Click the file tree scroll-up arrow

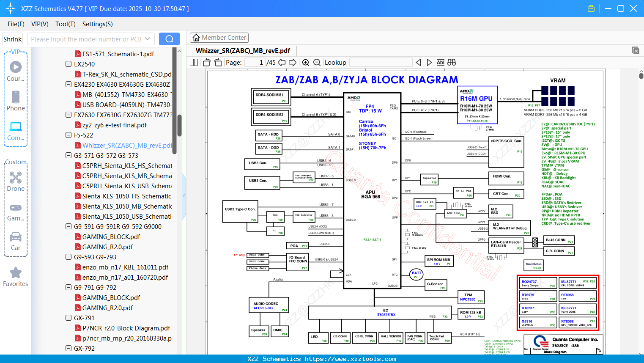pyautogui.click(x=179, y=51)
